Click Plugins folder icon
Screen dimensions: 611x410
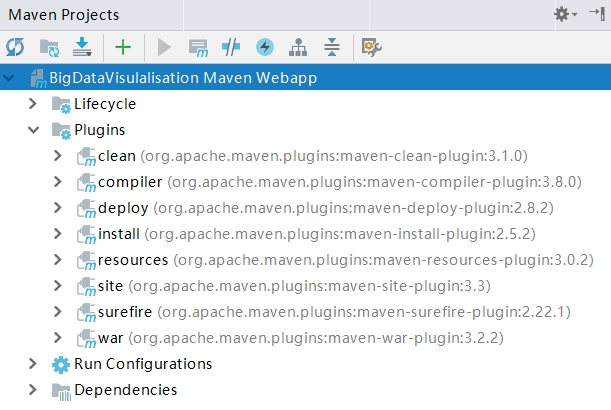pos(61,131)
